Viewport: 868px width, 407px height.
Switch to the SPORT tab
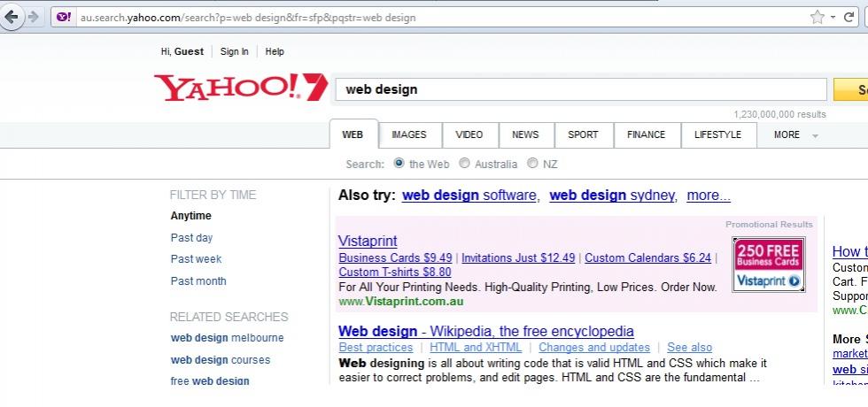click(583, 134)
